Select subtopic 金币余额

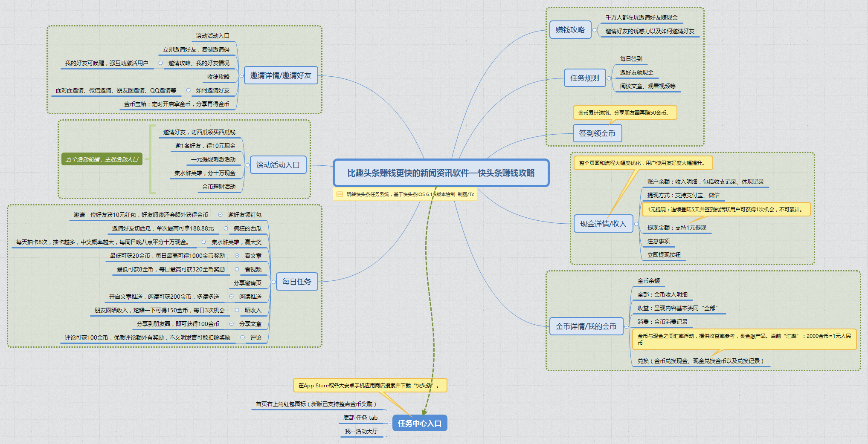(x=649, y=281)
